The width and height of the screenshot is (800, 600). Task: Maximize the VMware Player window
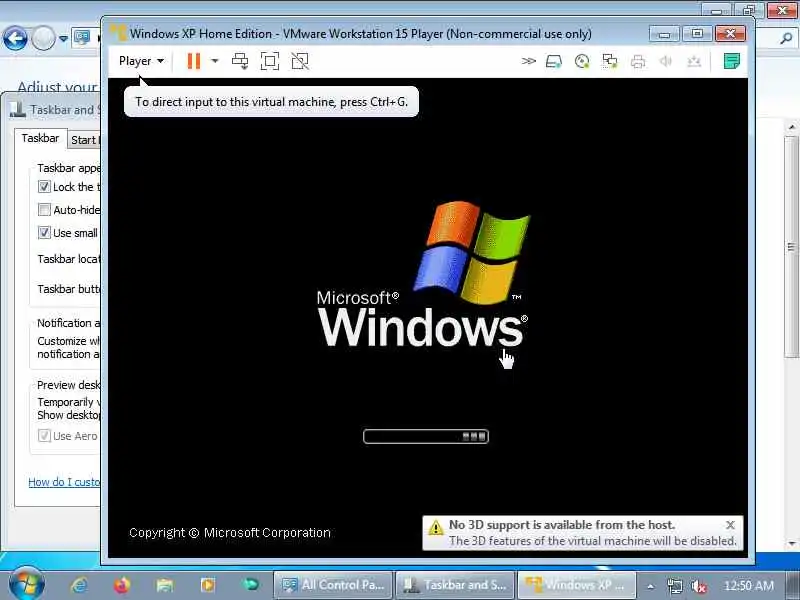[x=697, y=34]
